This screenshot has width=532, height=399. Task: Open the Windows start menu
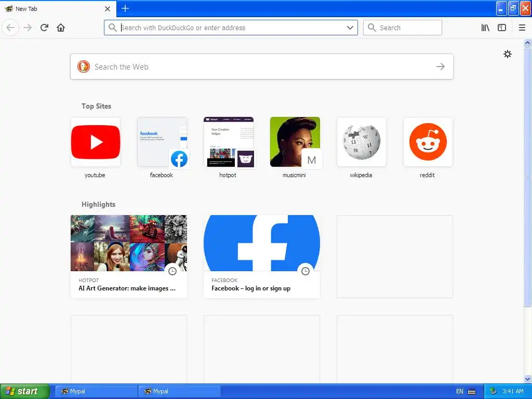coord(25,391)
